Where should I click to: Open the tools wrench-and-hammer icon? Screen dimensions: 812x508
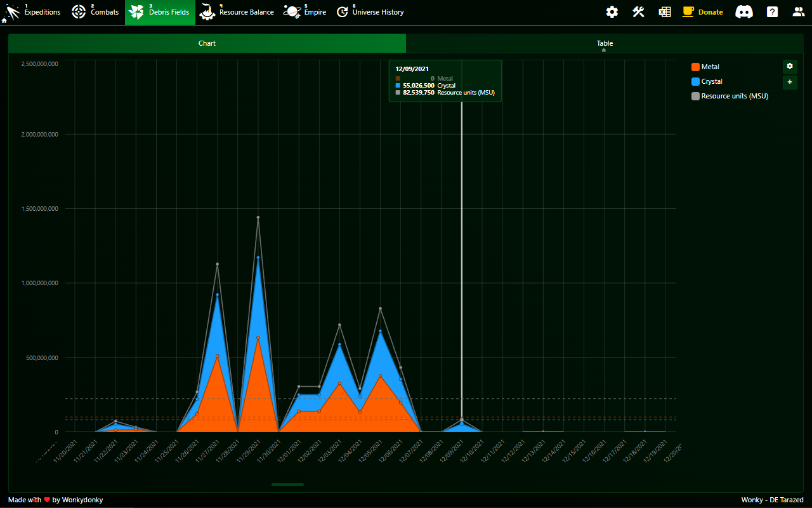click(x=638, y=12)
